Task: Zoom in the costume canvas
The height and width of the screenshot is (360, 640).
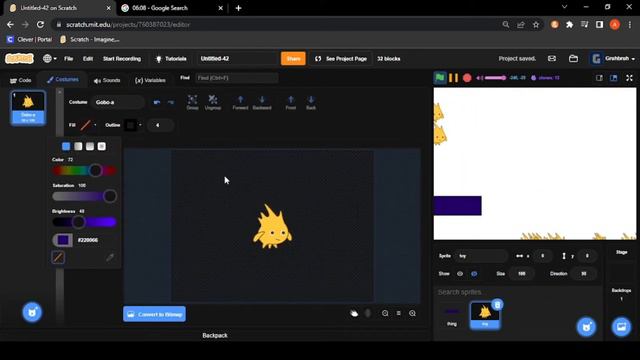Action: click(412, 313)
